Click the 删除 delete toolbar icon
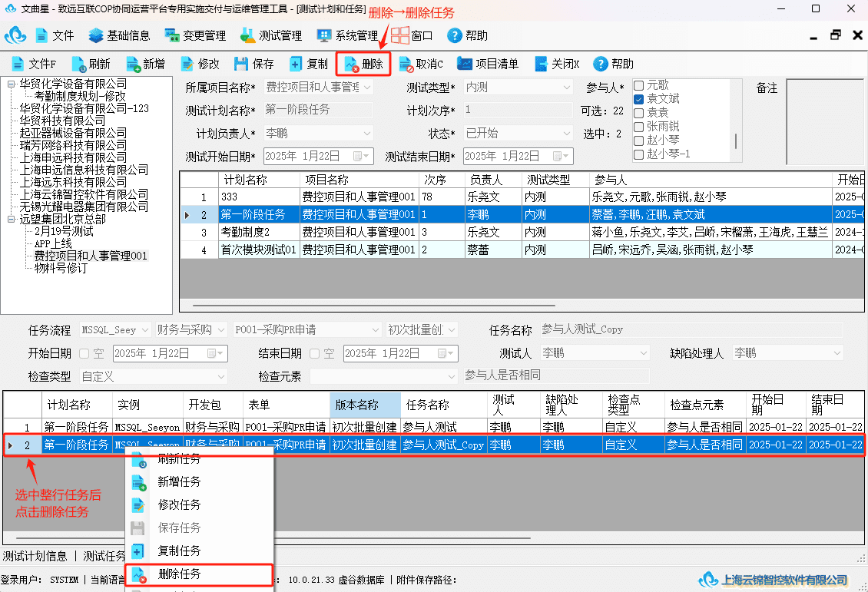 tap(351, 64)
